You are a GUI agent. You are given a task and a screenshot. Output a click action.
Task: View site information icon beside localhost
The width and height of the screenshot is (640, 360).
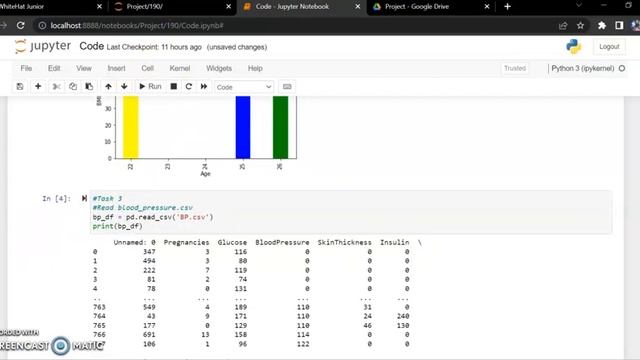[x=42, y=26]
